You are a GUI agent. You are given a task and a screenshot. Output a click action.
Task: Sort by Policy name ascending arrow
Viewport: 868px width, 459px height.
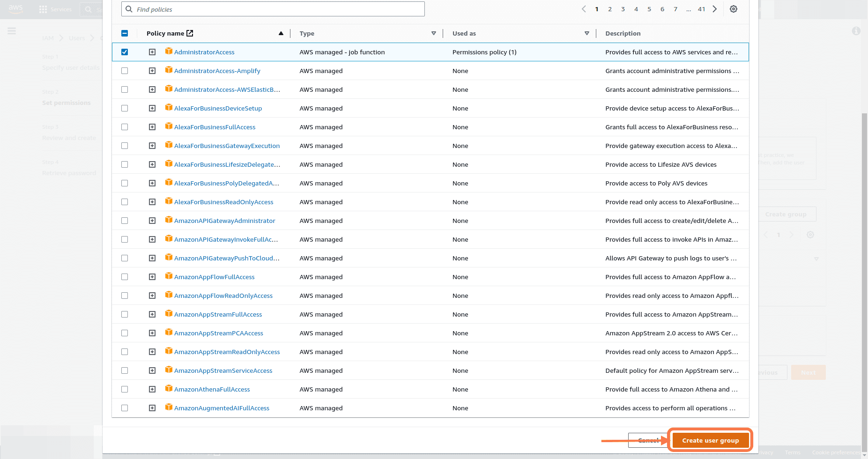click(x=281, y=33)
